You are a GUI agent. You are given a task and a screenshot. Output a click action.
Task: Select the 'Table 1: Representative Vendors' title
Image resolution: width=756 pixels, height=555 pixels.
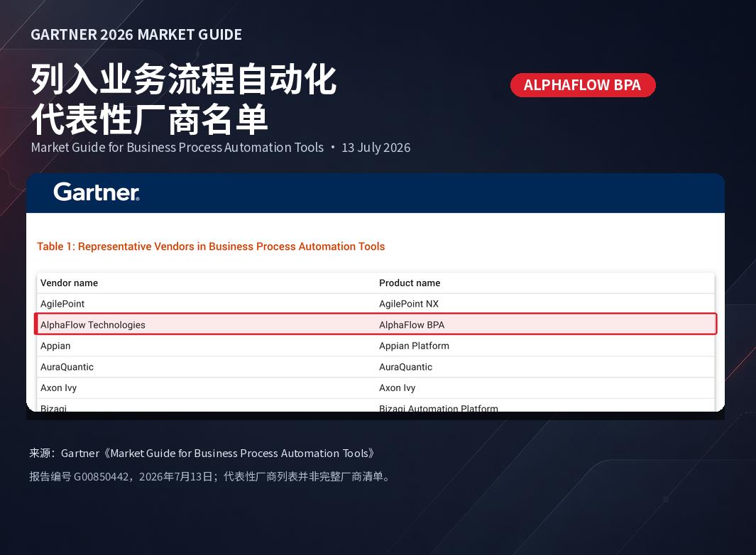[x=211, y=246]
